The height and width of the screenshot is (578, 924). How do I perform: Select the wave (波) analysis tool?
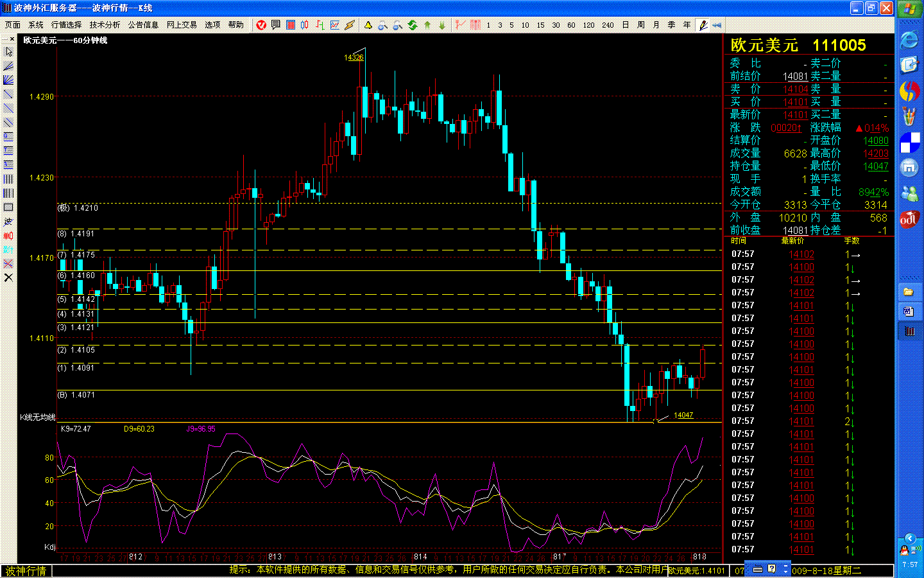click(x=8, y=221)
